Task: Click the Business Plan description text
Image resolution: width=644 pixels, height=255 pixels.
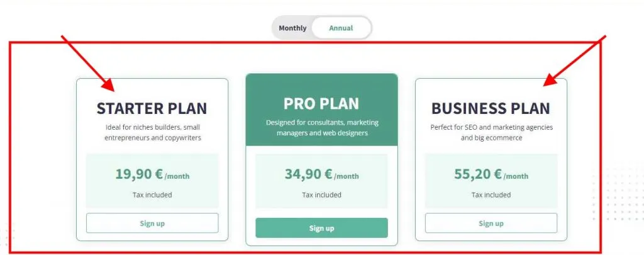Action: point(491,132)
